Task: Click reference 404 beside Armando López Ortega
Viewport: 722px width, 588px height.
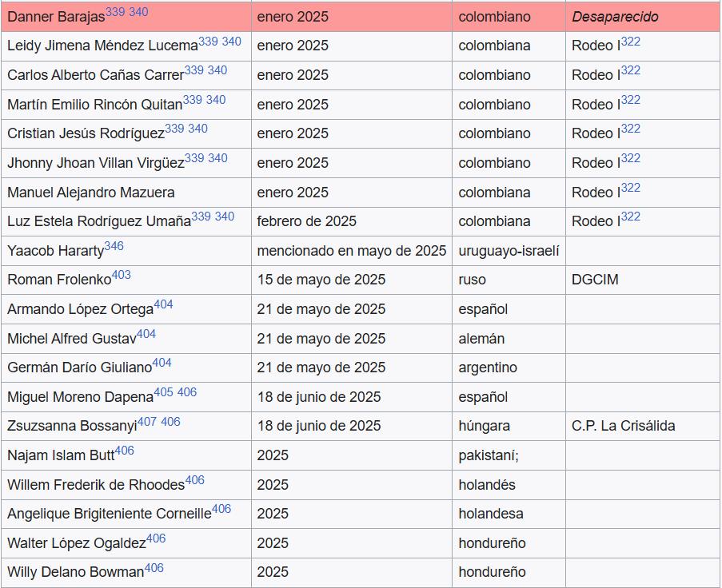Action: (x=163, y=305)
